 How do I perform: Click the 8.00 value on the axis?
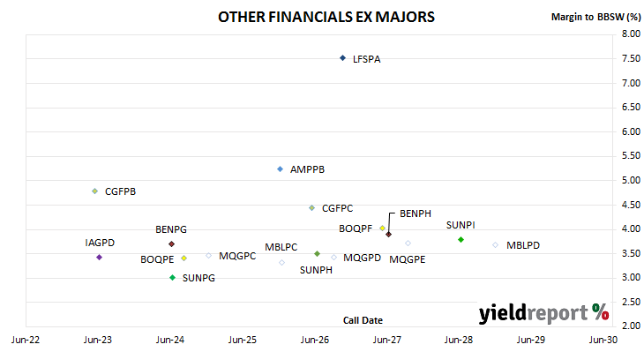coord(631,34)
